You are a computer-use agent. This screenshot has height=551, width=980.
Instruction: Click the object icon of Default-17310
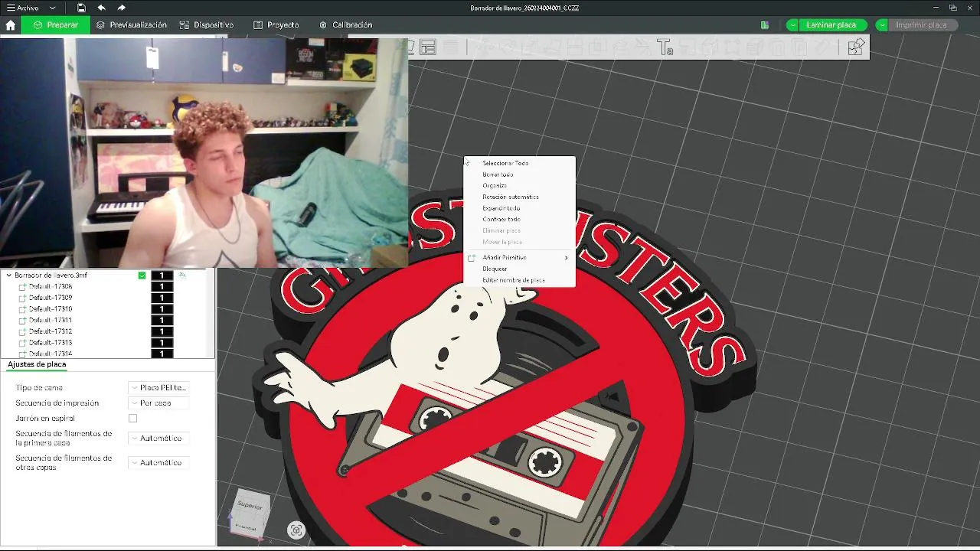click(x=22, y=309)
